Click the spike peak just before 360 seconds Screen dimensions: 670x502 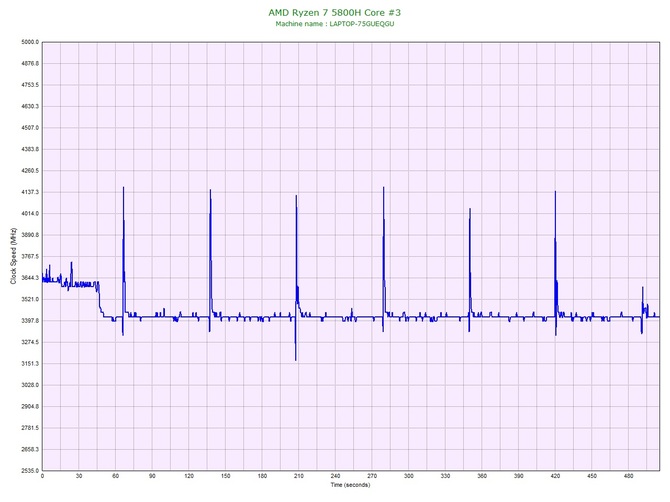point(469,208)
